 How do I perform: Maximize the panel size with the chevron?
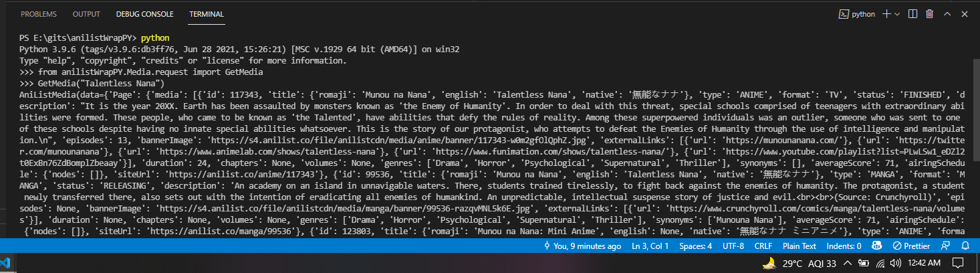point(946,13)
